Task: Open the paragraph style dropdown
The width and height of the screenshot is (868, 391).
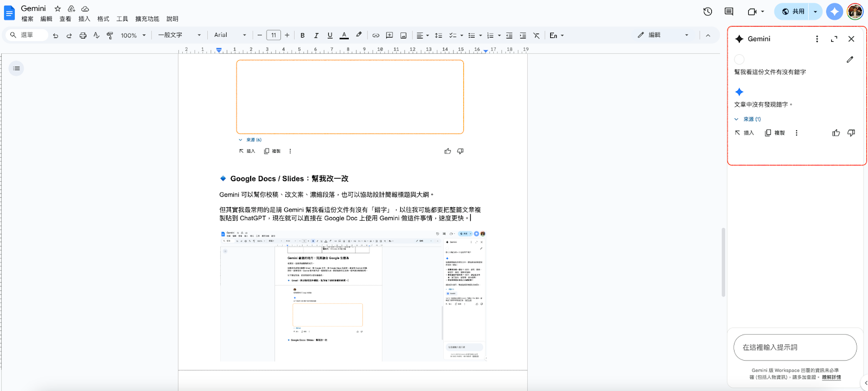Action: click(x=180, y=35)
